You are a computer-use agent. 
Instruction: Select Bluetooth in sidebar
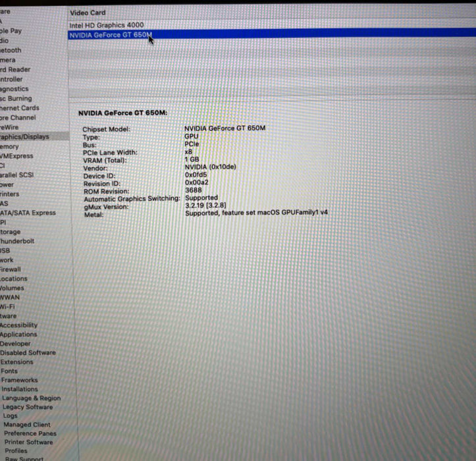click(x=11, y=50)
